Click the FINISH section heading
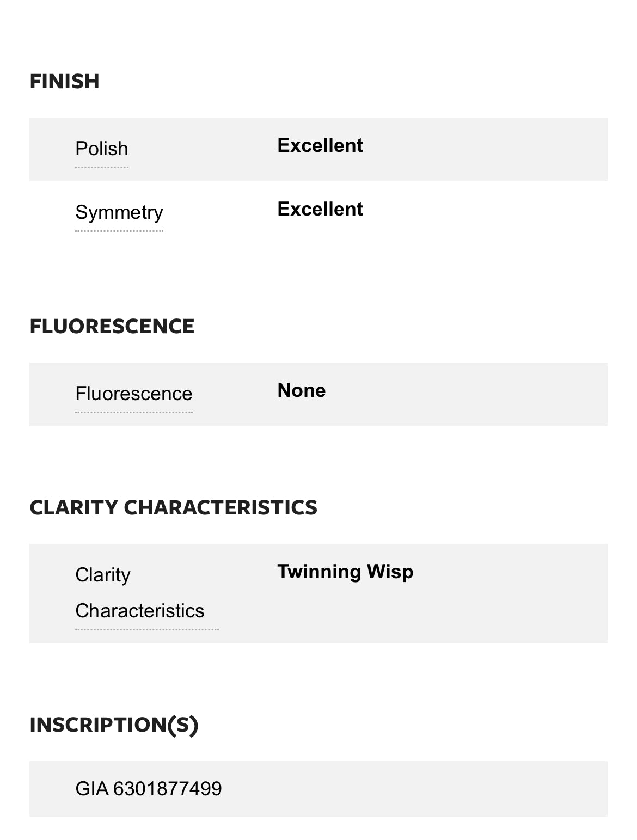 (x=65, y=81)
